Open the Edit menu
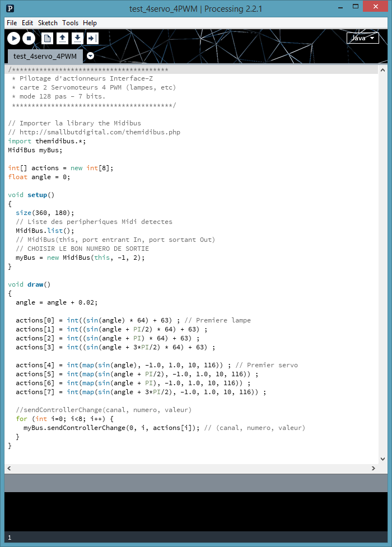The width and height of the screenshot is (392, 547). [x=27, y=23]
